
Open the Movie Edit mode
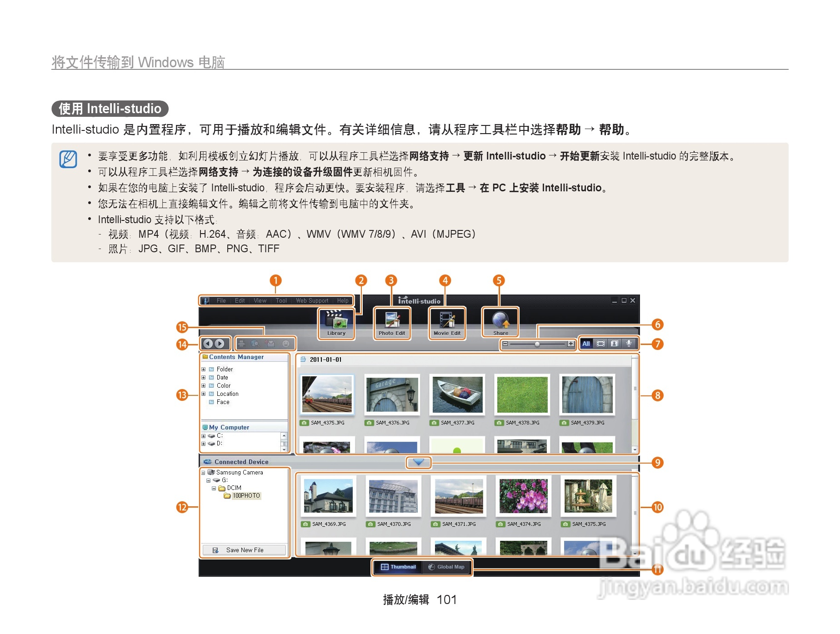click(447, 323)
